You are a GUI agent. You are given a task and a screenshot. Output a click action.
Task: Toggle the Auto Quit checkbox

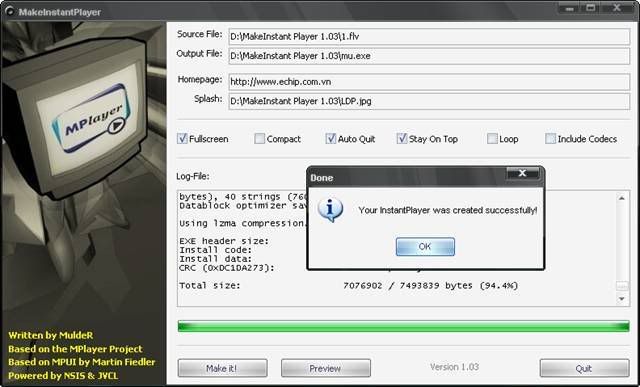pos(331,138)
